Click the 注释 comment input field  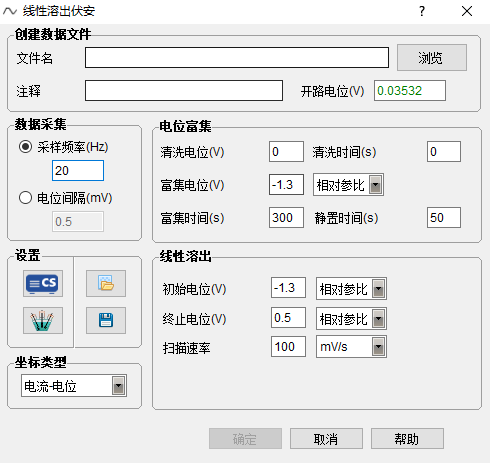pos(184,90)
